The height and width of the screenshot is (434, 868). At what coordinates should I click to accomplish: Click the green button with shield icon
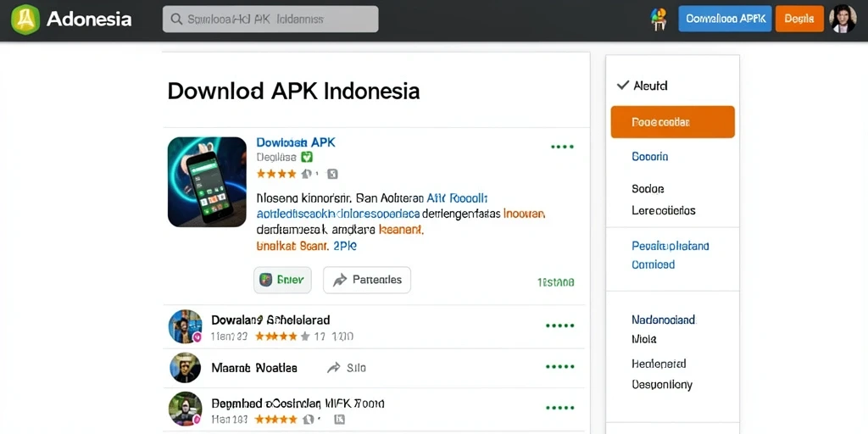tap(282, 280)
